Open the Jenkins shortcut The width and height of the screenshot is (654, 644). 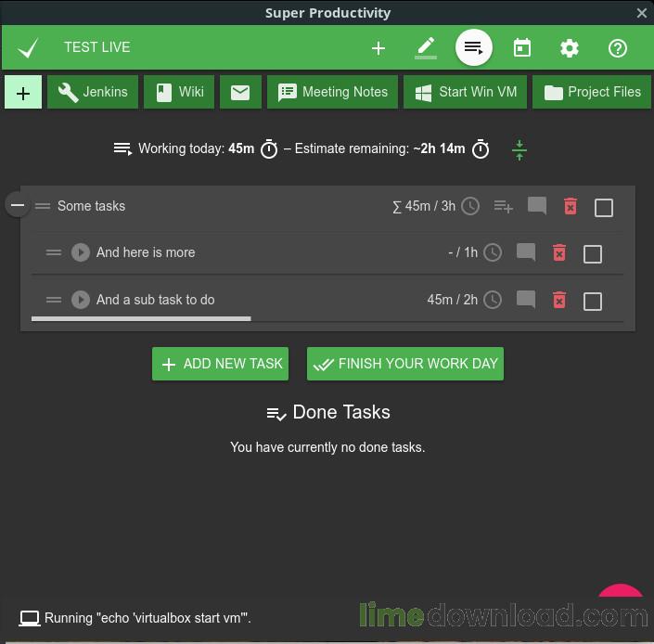coord(93,92)
